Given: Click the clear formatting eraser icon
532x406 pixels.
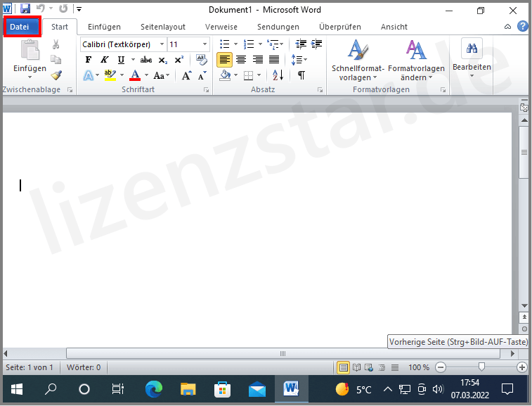Looking at the screenshot, I should (202, 60).
